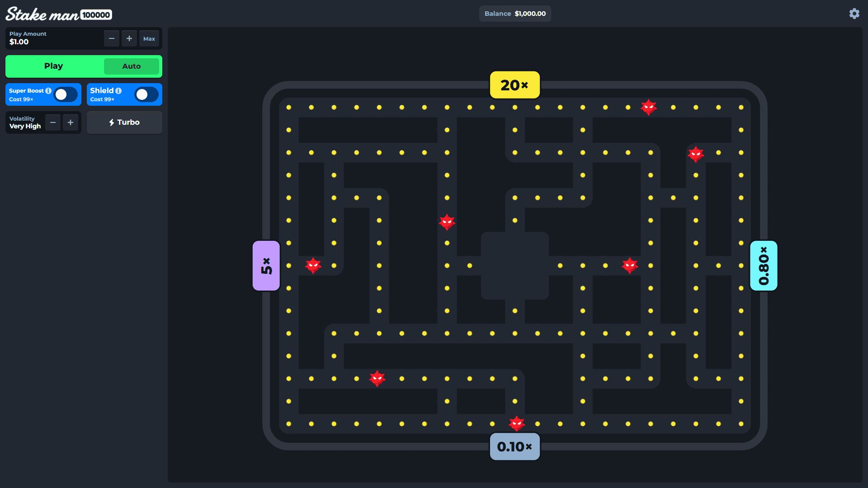
Task: Raise volatility with plus button
Action: pos(71,122)
